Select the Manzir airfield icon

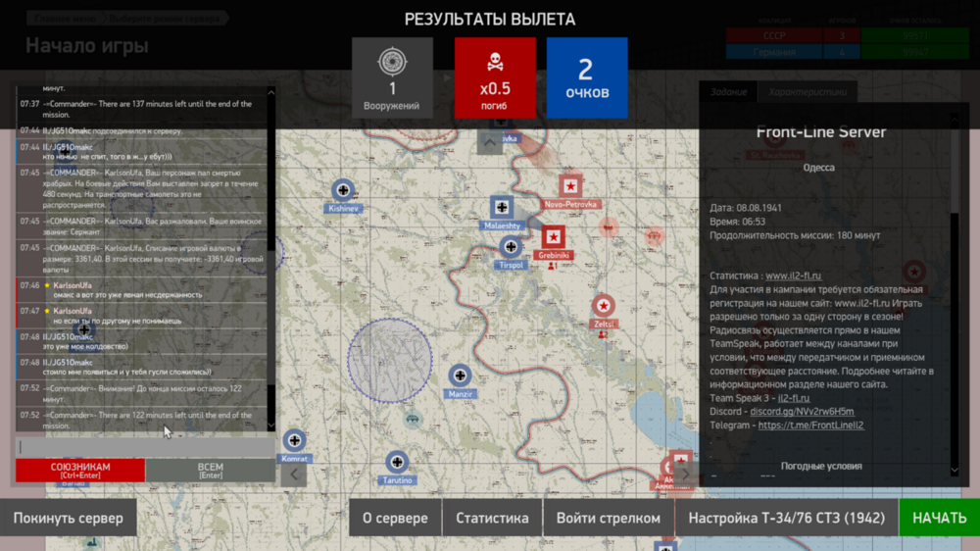pos(460,376)
